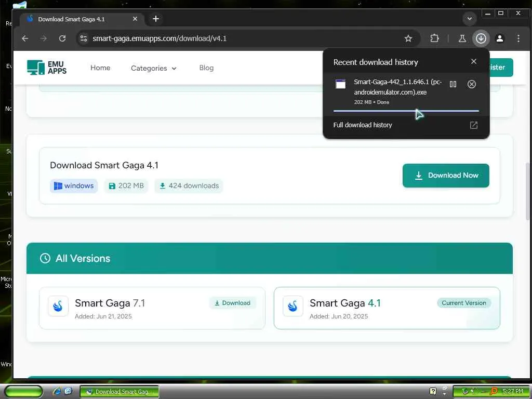The width and height of the screenshot is (532, 399).
Task: Click the Current Version badge
Action: click(x=464, y=303)
